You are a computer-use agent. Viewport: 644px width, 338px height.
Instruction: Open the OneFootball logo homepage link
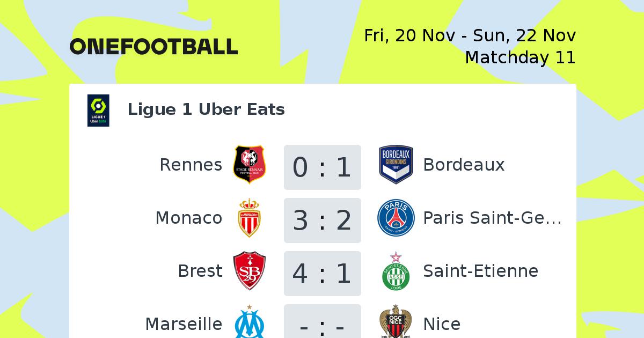tap(153, 46)
